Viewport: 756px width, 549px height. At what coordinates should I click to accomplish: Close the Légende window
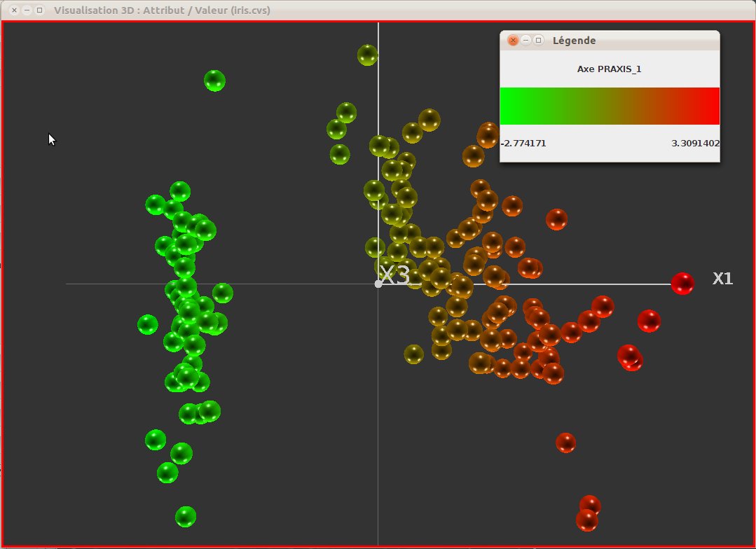[513, 41]
